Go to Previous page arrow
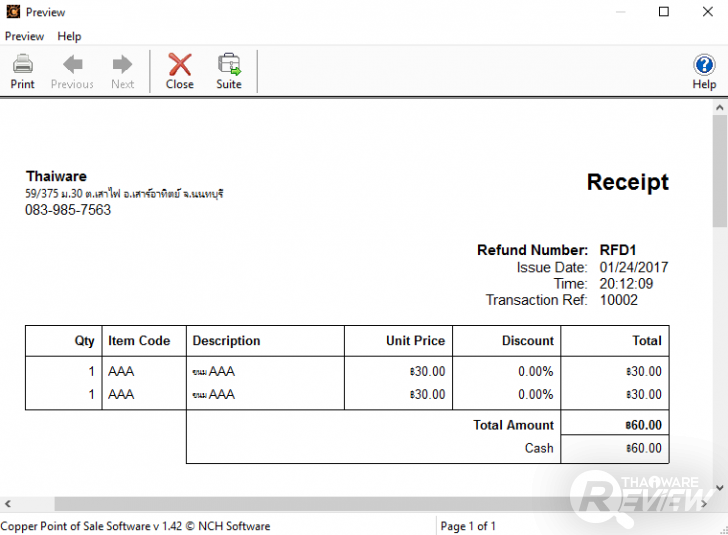Image resolution: width=728 pixels, height=535 pixels. (72, 71)
